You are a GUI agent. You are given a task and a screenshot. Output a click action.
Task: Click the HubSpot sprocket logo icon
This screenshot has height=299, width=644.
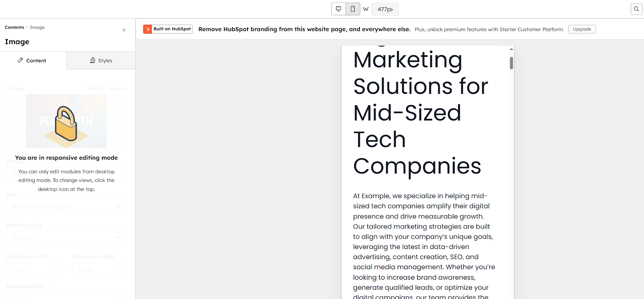(148, 29)
